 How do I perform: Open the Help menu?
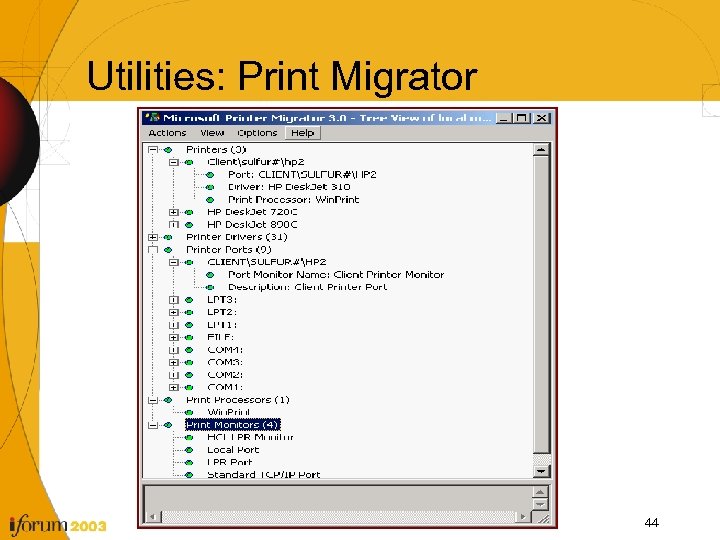pos(303,133)
